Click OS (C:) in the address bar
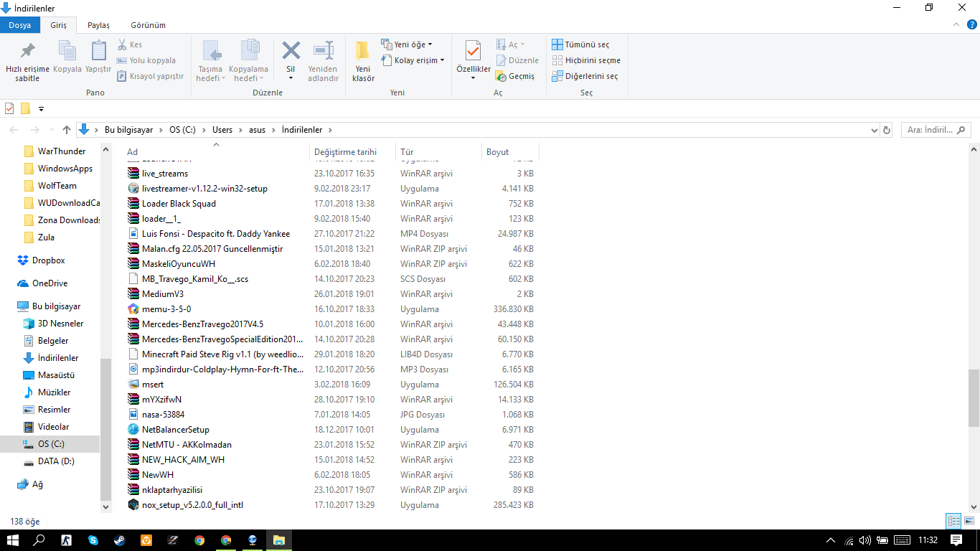The height and width of the screenshot is (551, 980). point(182,130)
